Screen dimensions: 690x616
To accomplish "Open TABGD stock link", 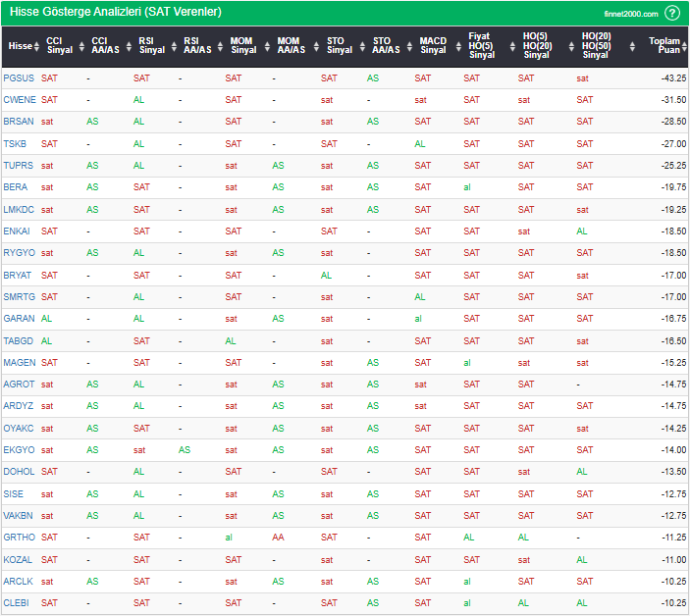I will (18, 340).
